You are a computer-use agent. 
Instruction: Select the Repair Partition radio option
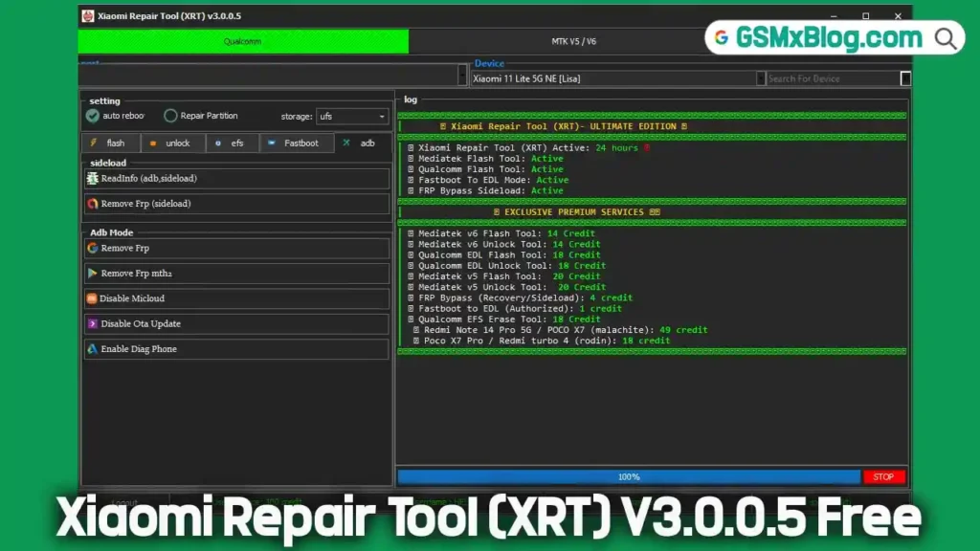170,116
